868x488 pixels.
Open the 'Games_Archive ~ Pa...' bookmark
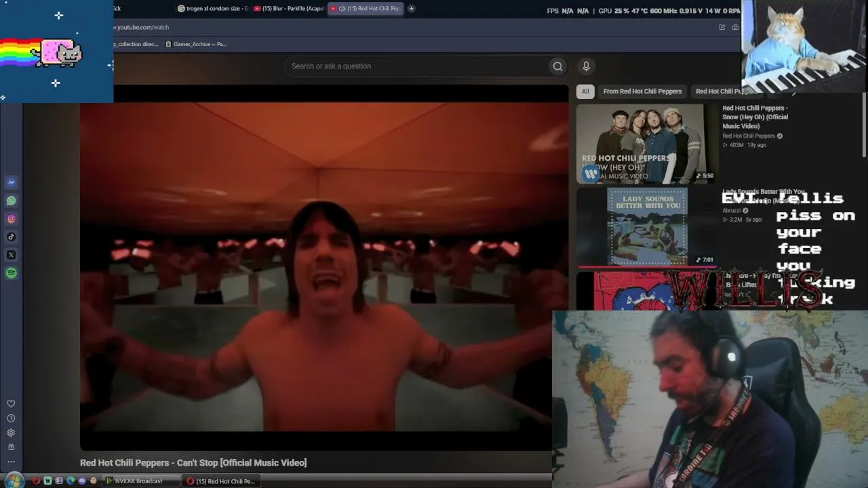click(196, 44)
